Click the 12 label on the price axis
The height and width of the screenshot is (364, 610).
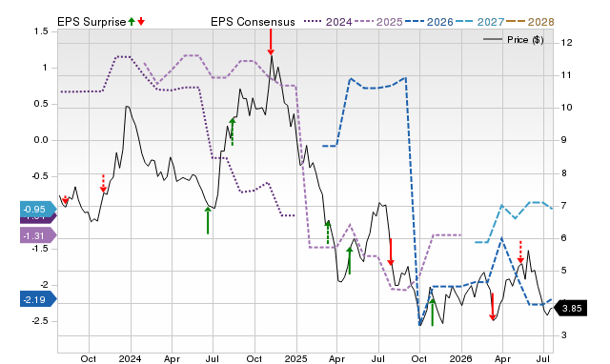pyautogui.click(x=567, y=43)
